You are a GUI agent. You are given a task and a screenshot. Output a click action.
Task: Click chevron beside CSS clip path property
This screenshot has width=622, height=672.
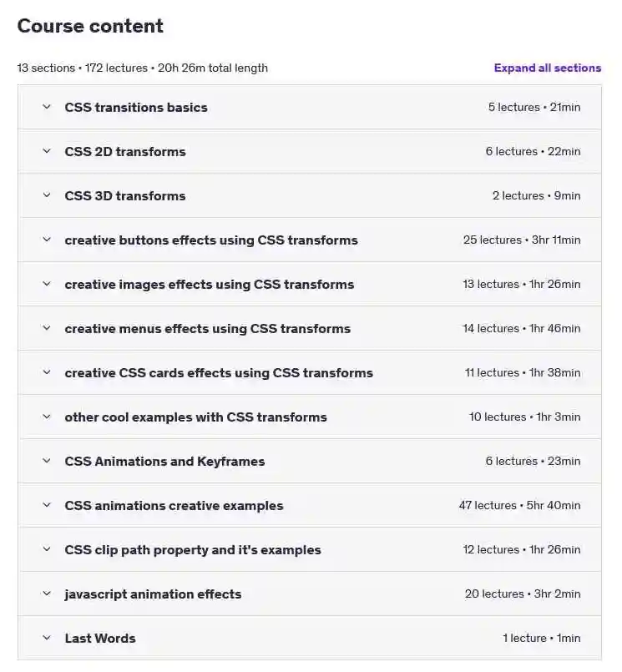click(x=47, y=549)
